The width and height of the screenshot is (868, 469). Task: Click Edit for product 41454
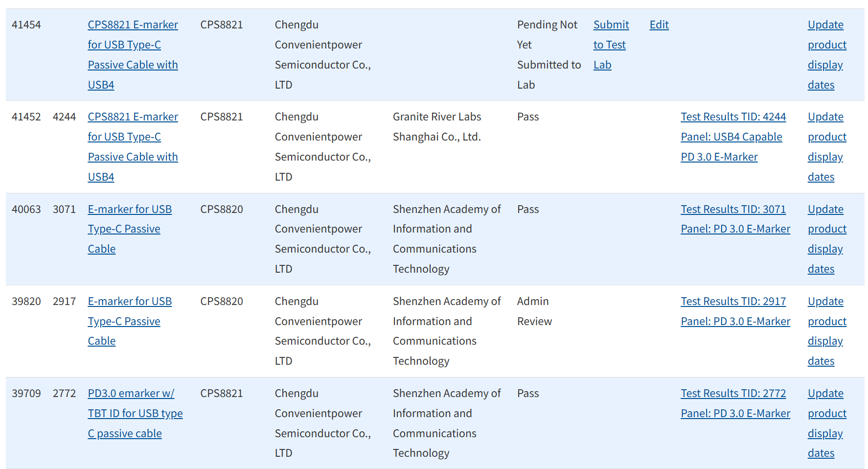[659, 24]
